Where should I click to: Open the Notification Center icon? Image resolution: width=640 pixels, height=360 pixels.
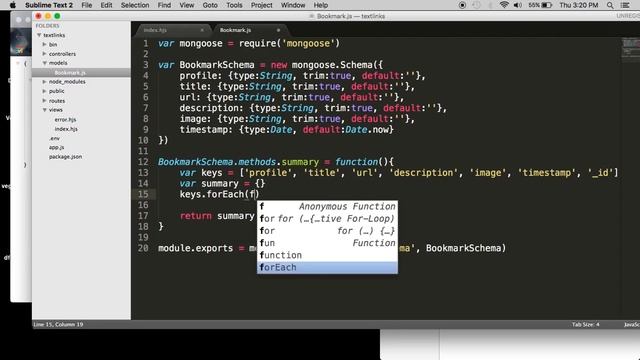click(x=625, y=5)
